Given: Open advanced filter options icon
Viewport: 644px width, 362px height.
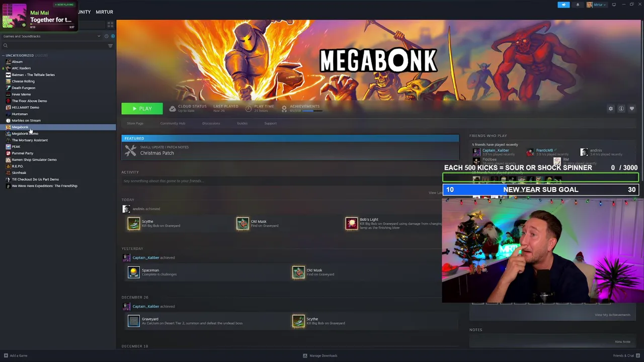Looking at the screenshot, I should pyautogui.click(x=110, y=46).
